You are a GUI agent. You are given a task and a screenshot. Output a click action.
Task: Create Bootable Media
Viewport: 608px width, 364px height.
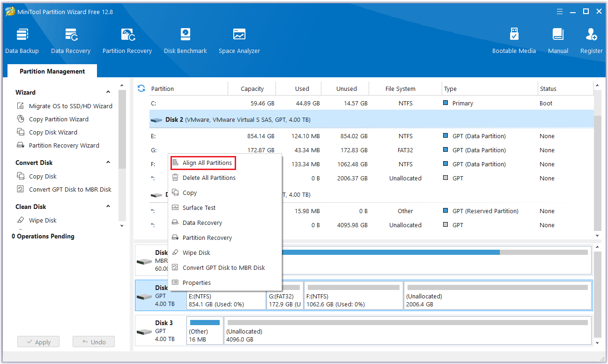click(514, 41)
